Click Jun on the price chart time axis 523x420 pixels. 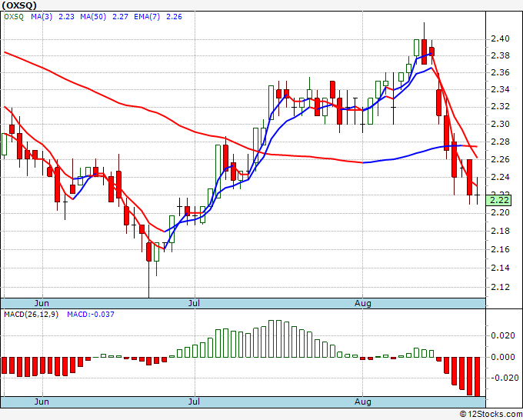(x=42, y=303)
